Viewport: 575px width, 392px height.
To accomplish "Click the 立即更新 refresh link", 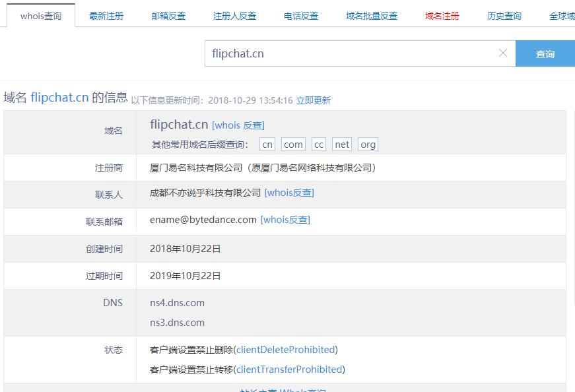I will (314, 100).
